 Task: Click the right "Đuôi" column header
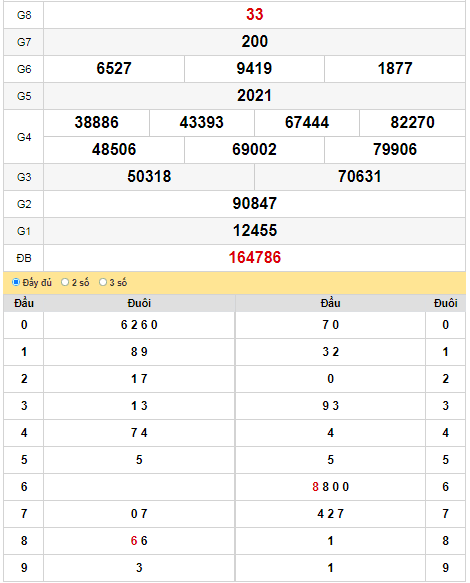coord(445,303)
